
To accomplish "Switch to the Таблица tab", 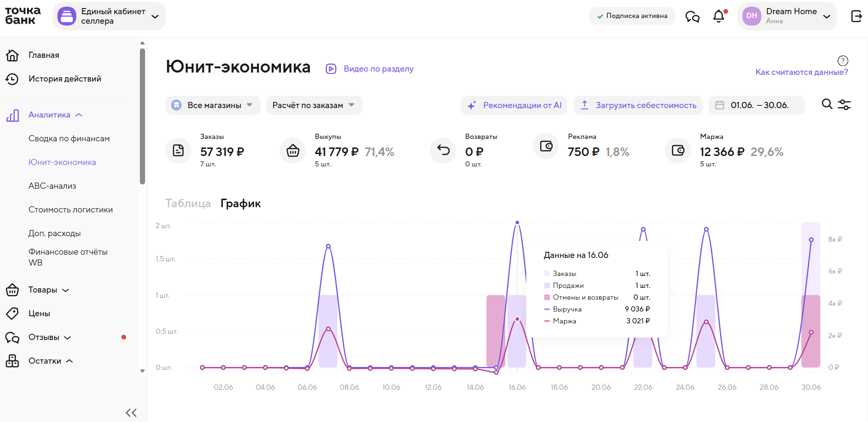I will pos(188,203).
